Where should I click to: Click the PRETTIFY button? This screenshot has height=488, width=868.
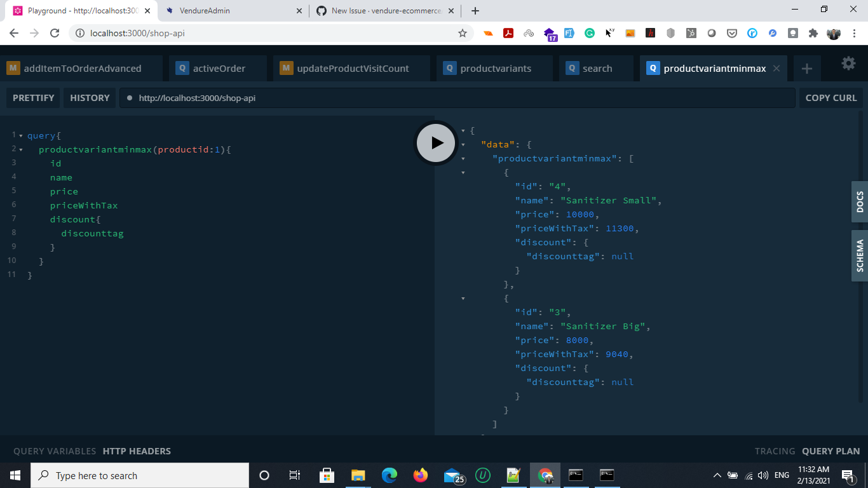[33, 98]
